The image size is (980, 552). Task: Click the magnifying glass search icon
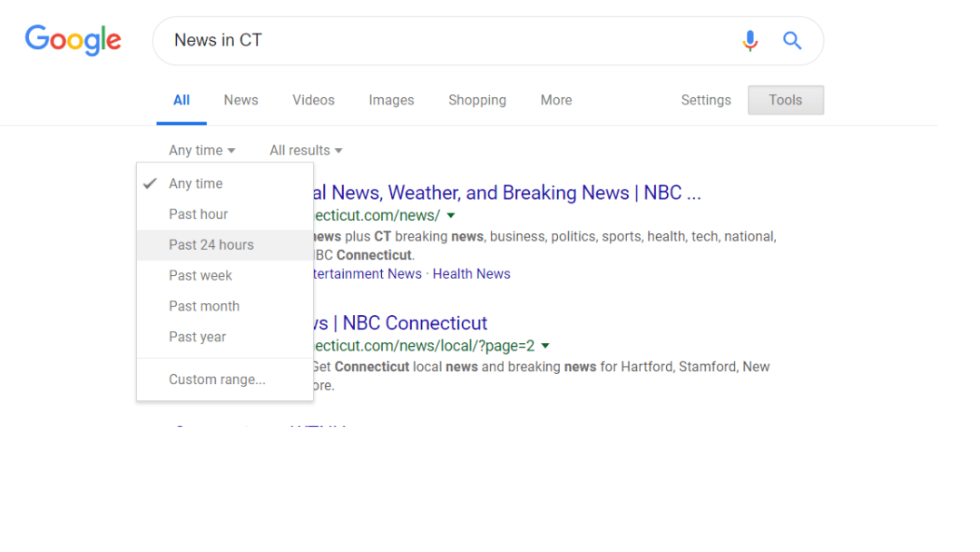tap(791, 41)
